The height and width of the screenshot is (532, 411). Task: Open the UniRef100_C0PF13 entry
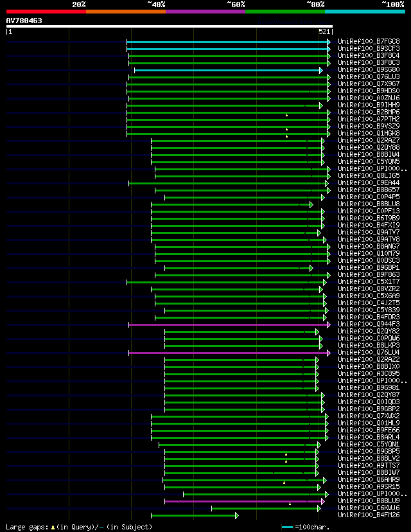[x=369, y=211]
